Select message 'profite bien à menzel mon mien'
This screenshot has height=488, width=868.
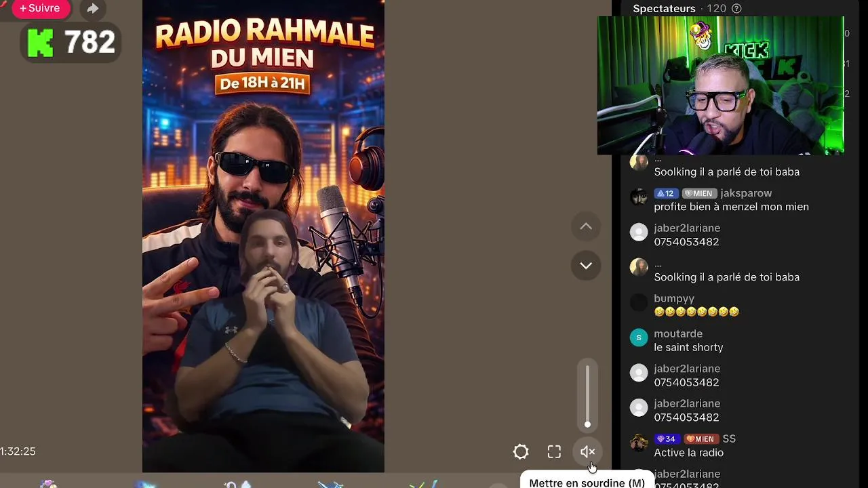731,207
